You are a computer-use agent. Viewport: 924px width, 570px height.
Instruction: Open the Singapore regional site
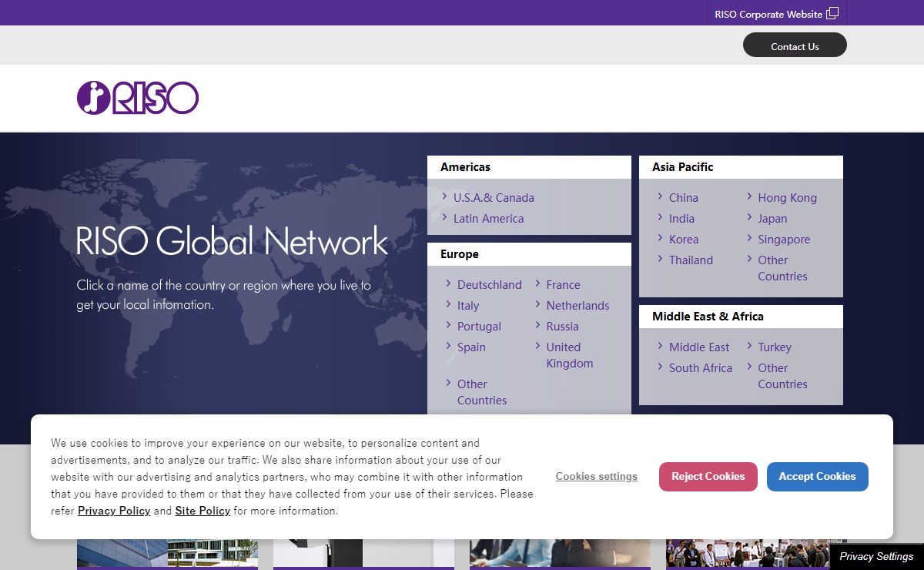point(784,240)
